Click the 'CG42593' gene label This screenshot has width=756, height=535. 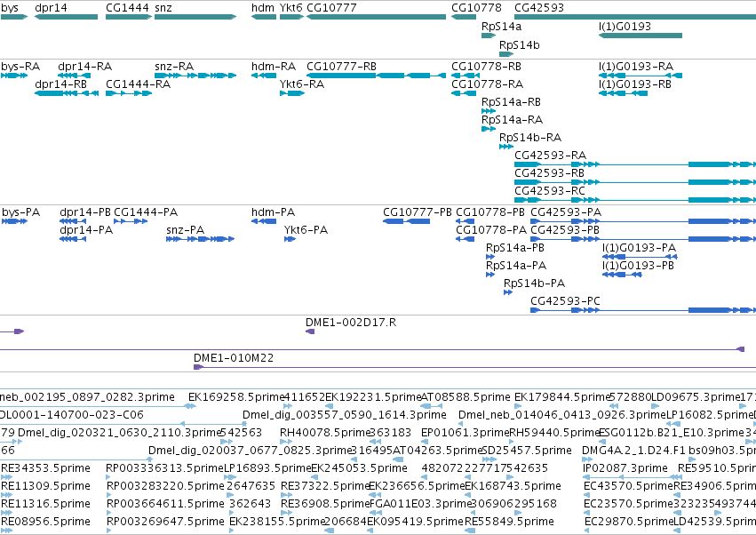coord(539,8)
